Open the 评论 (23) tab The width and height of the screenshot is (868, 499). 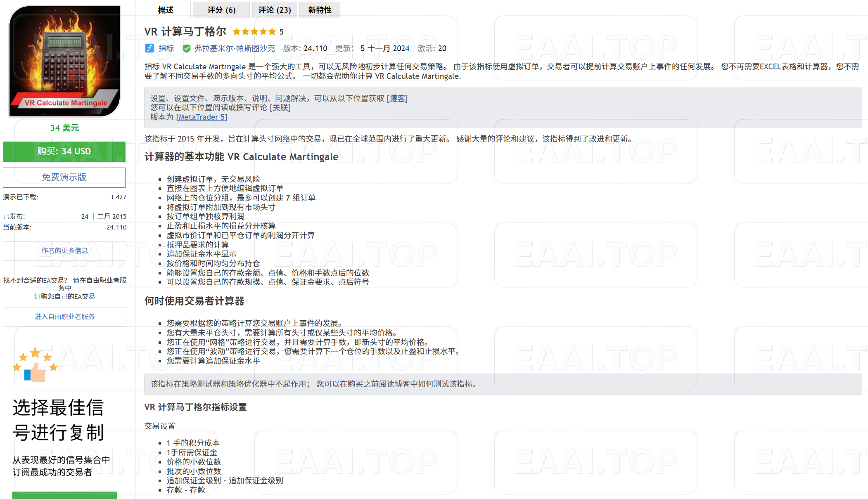pyautogui.click(x=274, y=9)
